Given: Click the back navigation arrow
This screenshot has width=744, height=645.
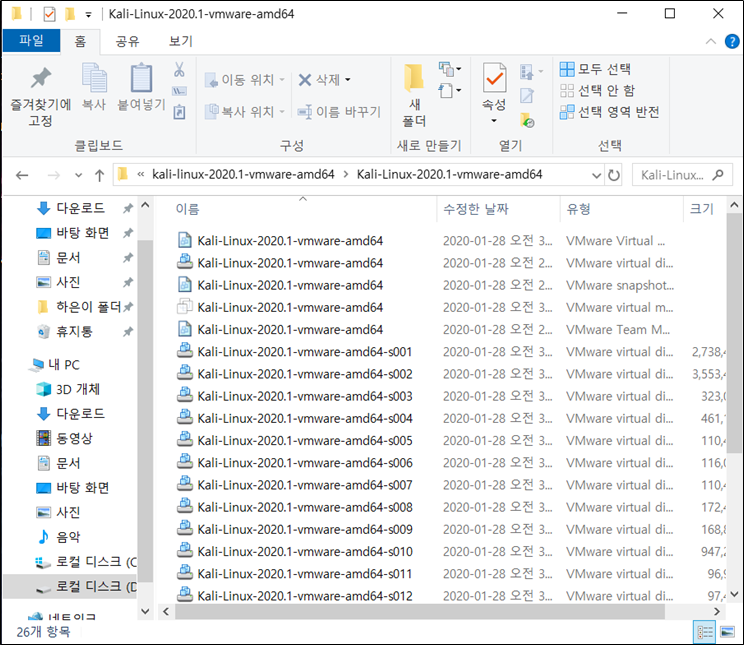Looking at the screenshot, I should pos(22,176).
